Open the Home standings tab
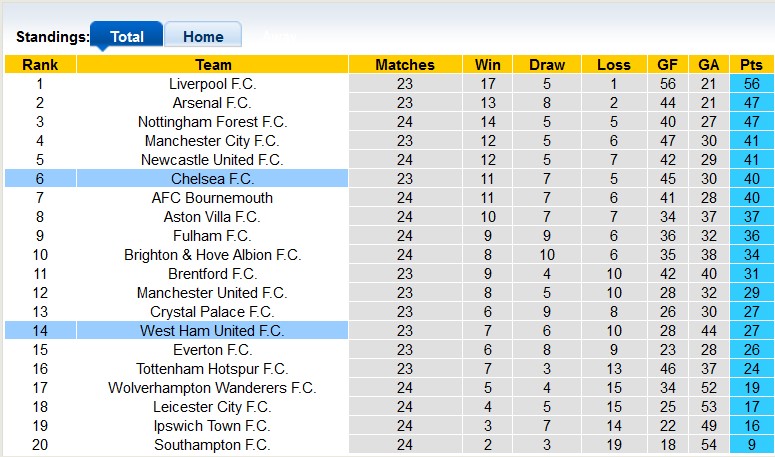 click(x=203, y=37)
